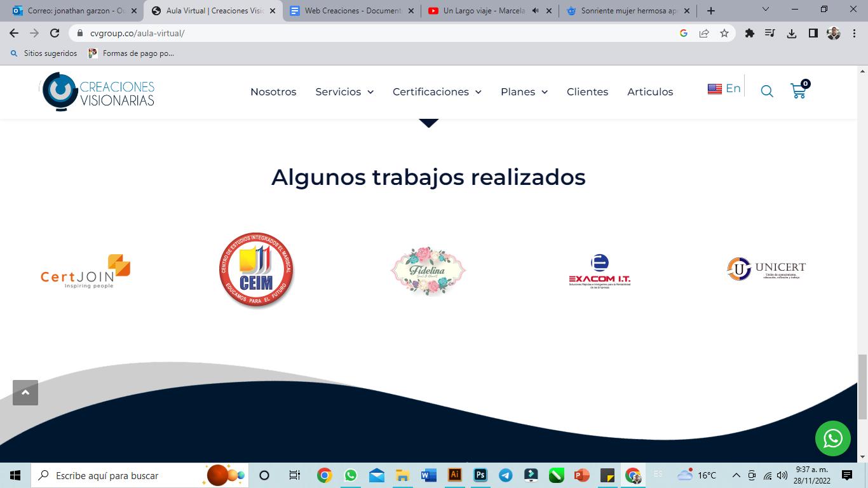Click the page vertical scrollbar thumb
Viewport: 868px width, 488px height.
(862, 386)
